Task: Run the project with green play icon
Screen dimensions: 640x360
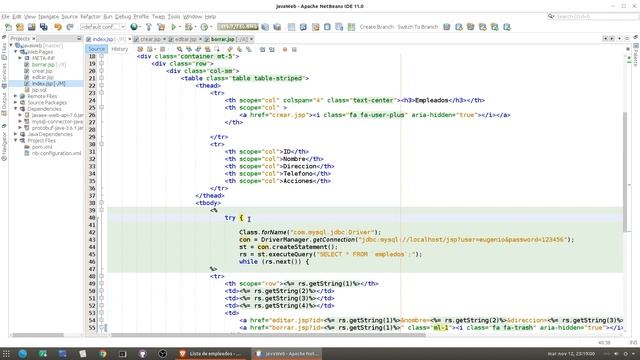Action: click(173, 27)
